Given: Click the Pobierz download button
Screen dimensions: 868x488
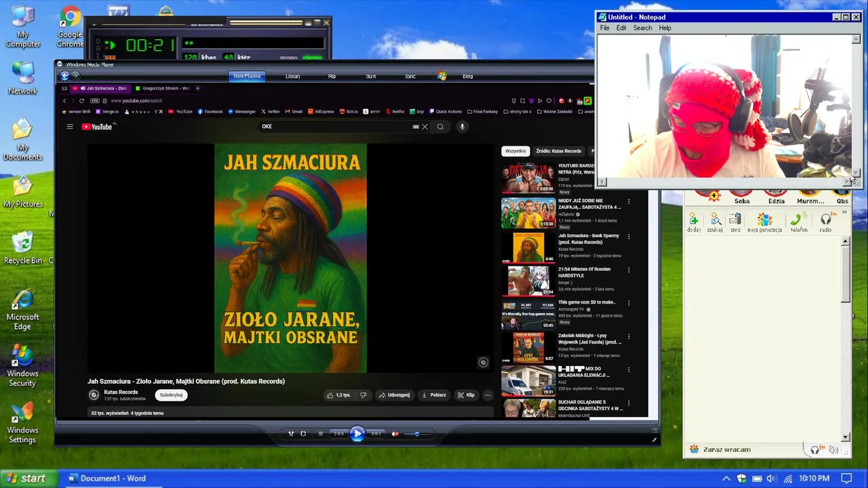Looking at the screenshot, I should click(434, 395).
